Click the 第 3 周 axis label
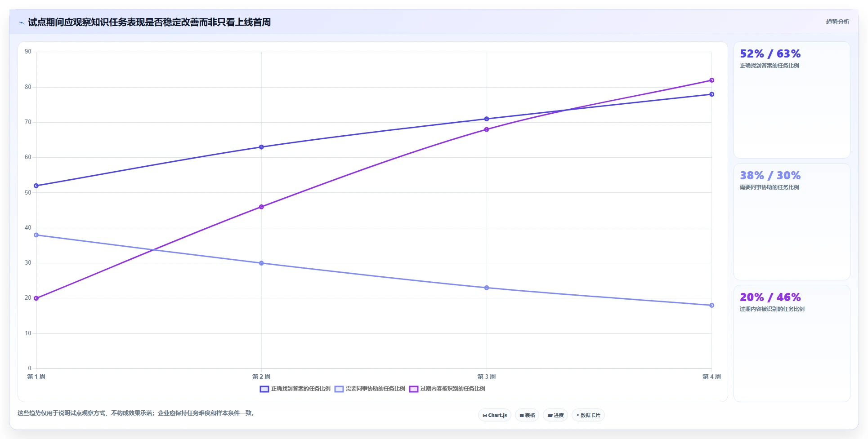This screenshot has width=868, height=439. 487,377
